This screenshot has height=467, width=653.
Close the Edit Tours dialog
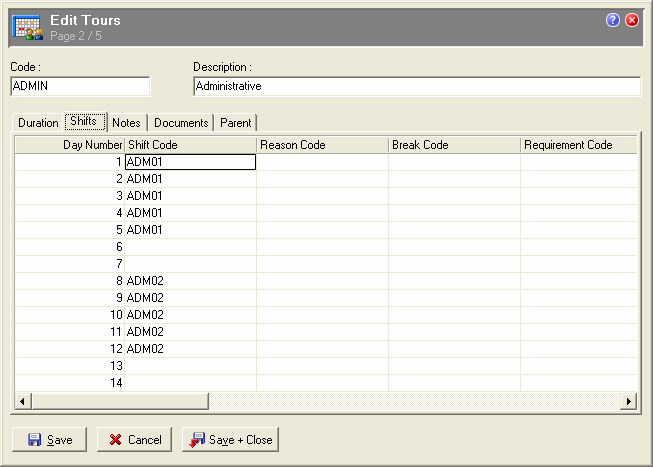tap(632, 20)
